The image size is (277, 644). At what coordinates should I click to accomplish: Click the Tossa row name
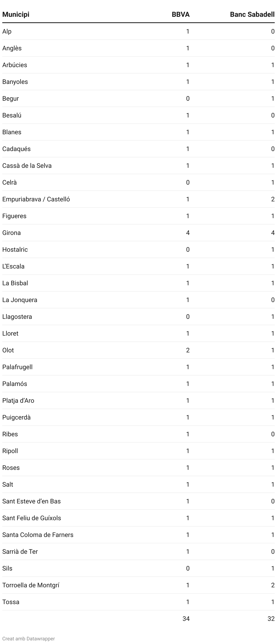[x=11, y=602]
